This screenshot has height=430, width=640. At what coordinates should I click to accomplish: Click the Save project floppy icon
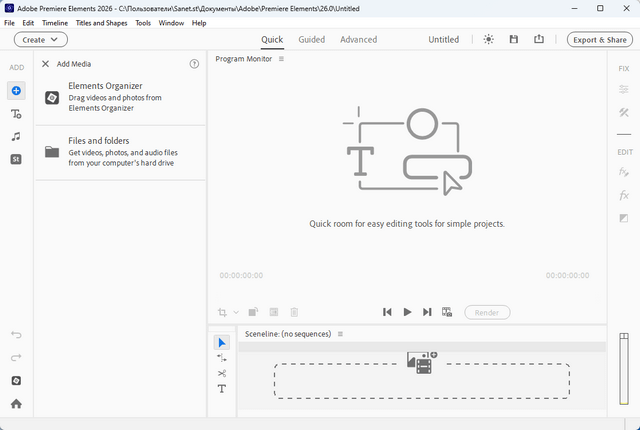tap(514, 40)
